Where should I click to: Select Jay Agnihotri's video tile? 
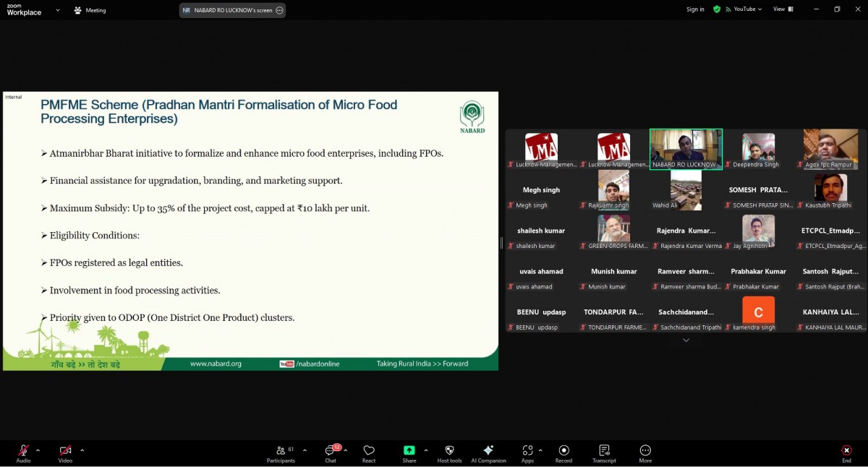pyautogui.click(x=758, y=231)
